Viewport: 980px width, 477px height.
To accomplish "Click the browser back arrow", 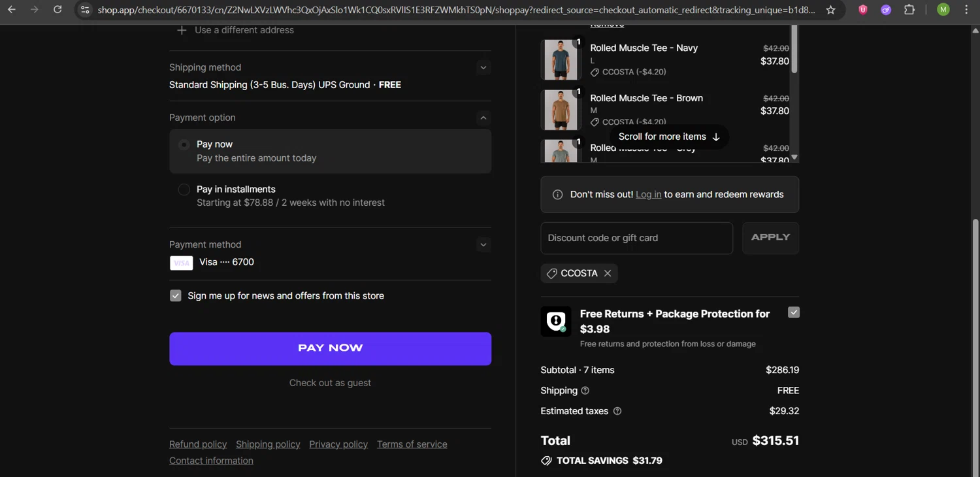I will tap(11, 10).
